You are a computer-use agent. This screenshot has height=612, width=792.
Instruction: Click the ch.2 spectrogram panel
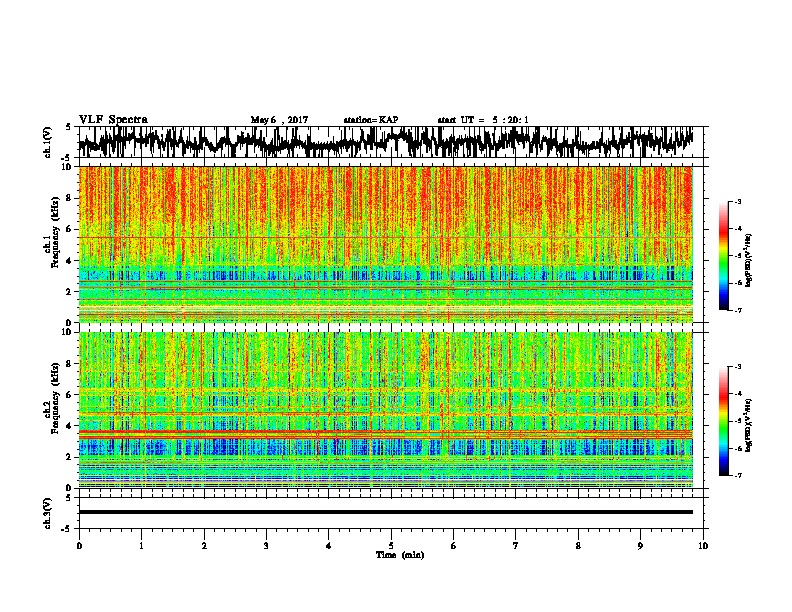pyautogui.click(x=386, y=410)
